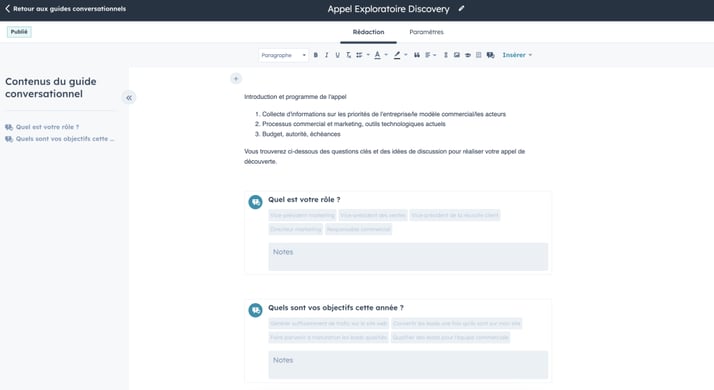714x390 pixels.
Task: Select the Vice-président des ventes answer chip
Action: [x=373, y=215]
